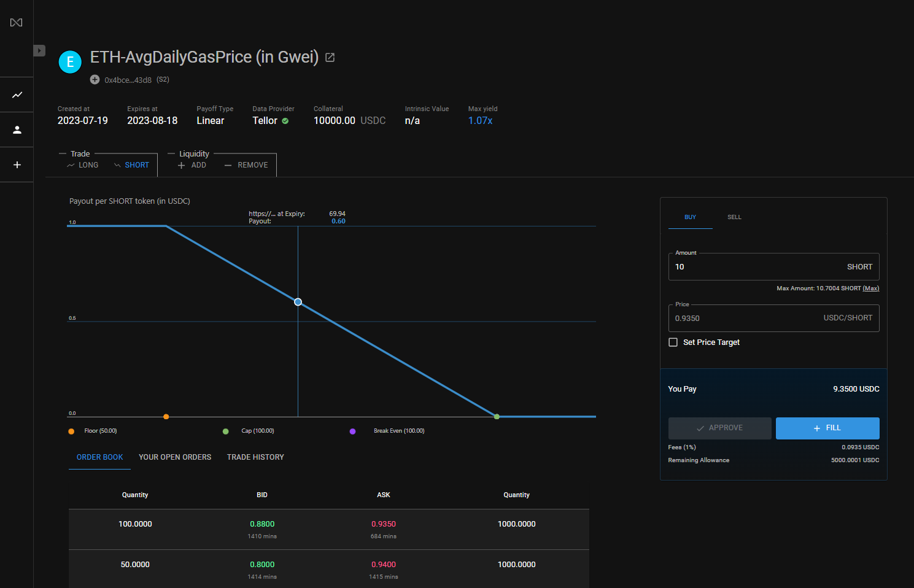
Task: Open the ADD liquidity tab
Action: click(192, 165)
